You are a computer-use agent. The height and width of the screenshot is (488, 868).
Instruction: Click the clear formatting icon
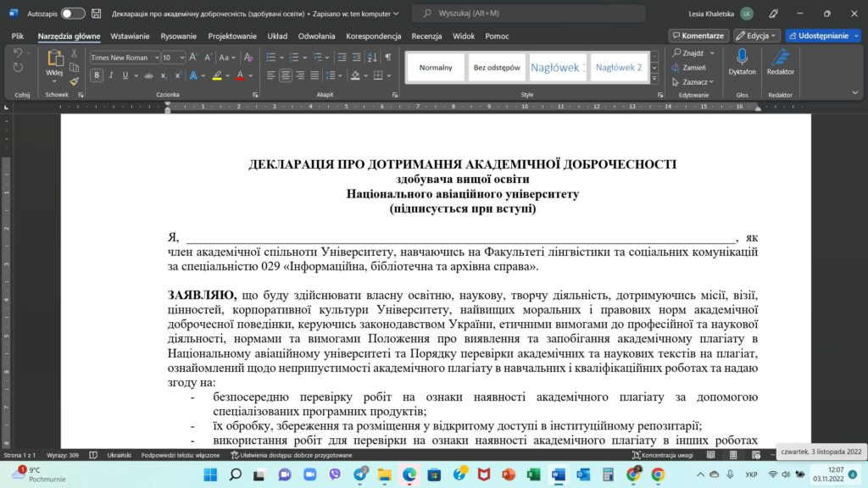[249, 57]
